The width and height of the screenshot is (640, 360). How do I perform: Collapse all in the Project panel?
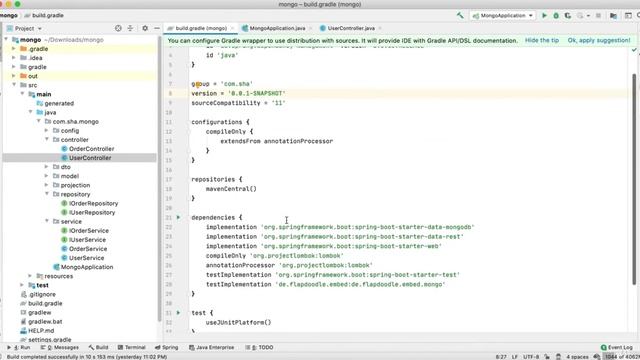tap(130, 28)
